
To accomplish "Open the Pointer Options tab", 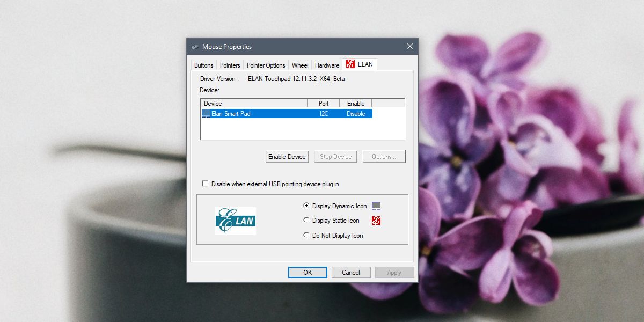I will pos(266,65).
